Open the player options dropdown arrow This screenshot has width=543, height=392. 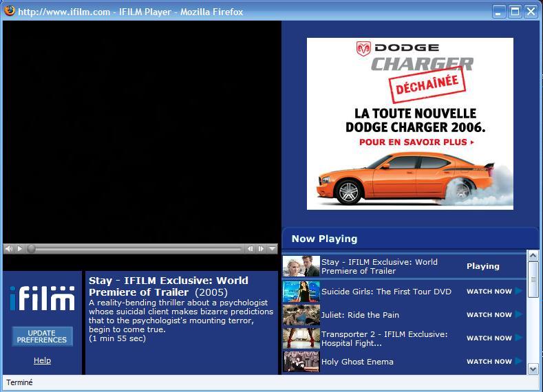click(x=273, y=248)
